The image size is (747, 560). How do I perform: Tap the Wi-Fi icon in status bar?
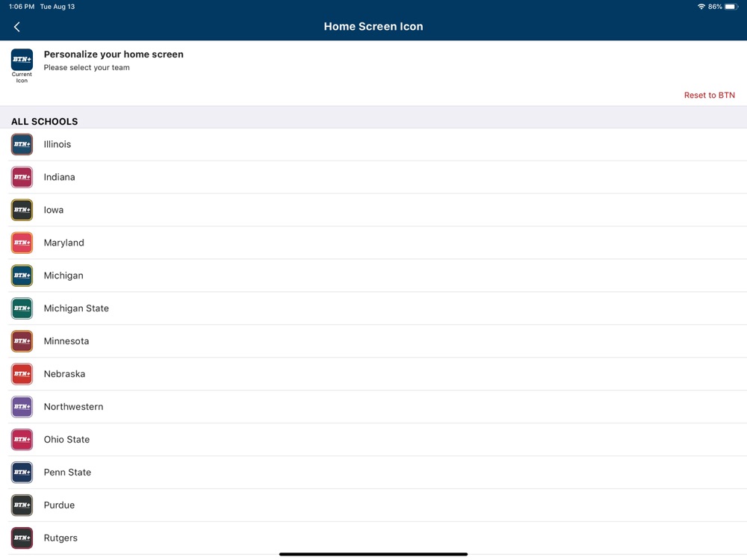pyautogui.click(x=701, y=7)
